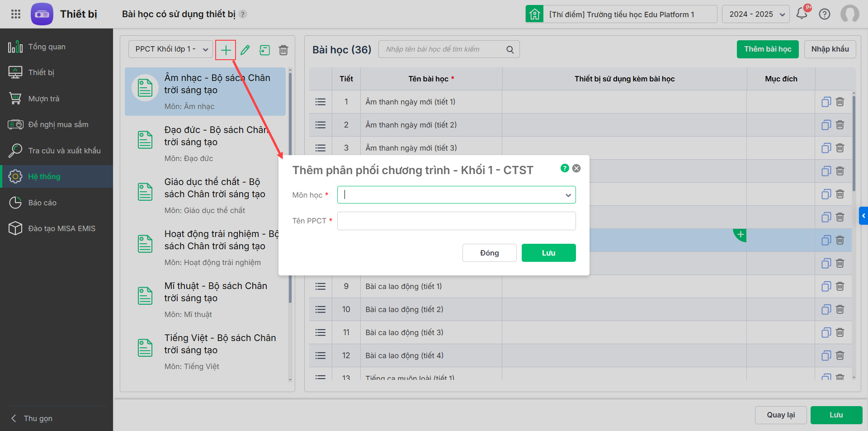868x431 pixels.
Task: Click the import PPCT icon beside pencil
Action: tap(264, 50)
